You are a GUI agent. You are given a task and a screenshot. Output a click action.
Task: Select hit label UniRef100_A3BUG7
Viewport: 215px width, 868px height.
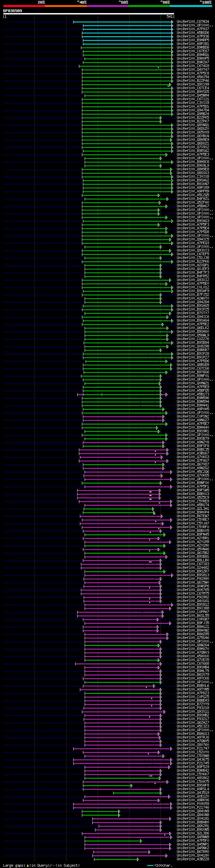[193, 454]
